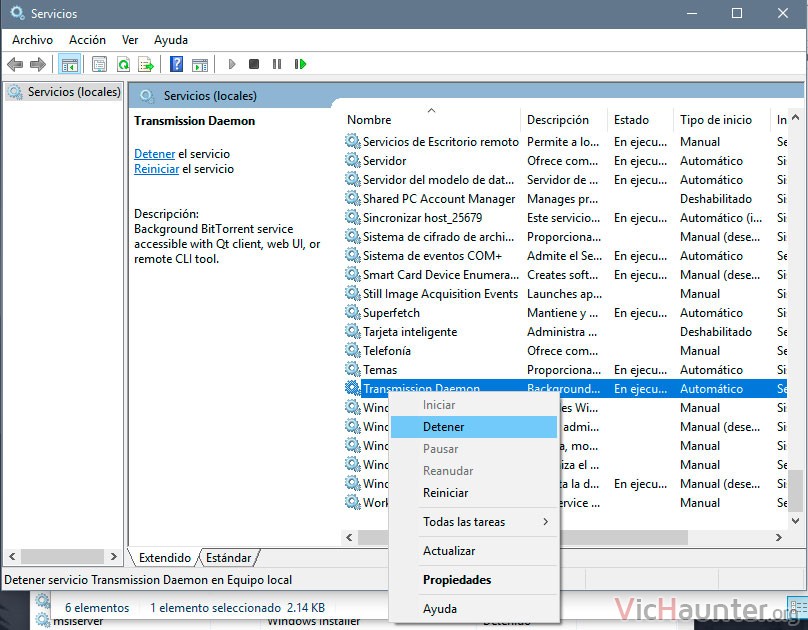Click Deshabilitado in Tarjeta inteligente row
The height and width of the screenshot is (630, 808).
pos(716,332)
